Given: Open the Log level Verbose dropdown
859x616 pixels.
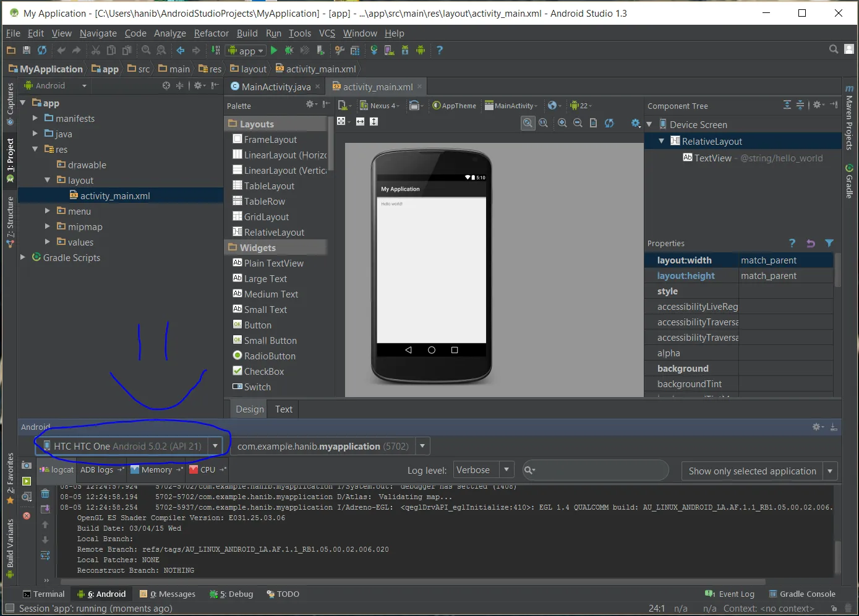Looking at the screenshot, I should 506,470.
